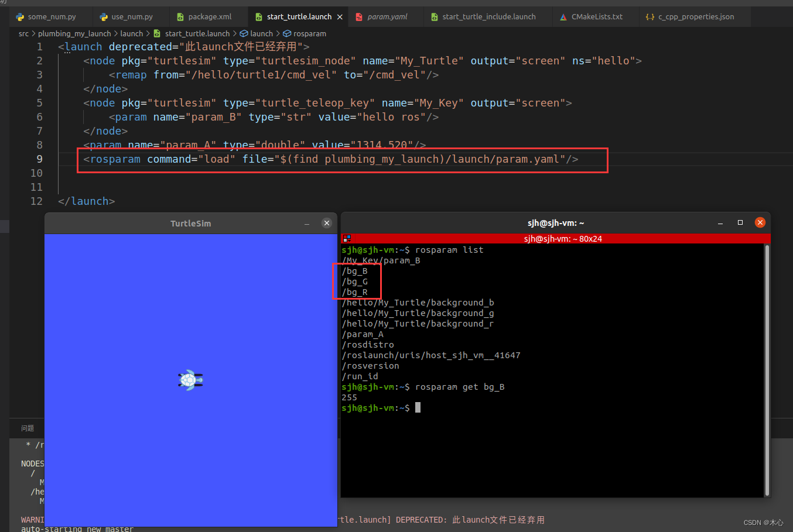Click /hello/My_Turtle/background_b in terminal
793x532 pixels.
418,303
